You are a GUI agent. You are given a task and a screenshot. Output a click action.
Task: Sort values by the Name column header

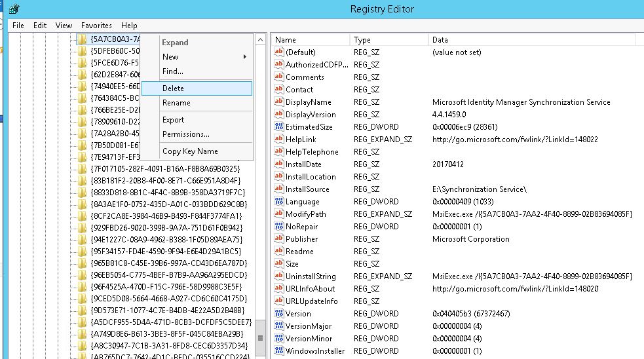coord(310,40)
